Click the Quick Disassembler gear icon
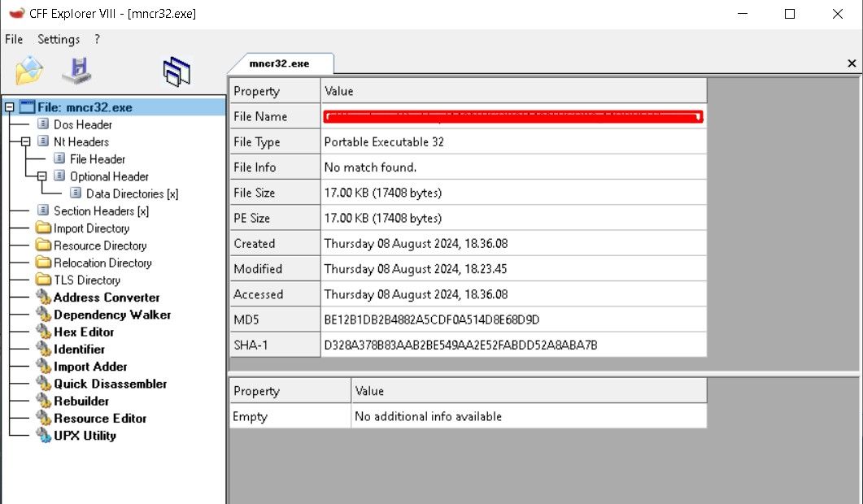This screenshot has height=504, width=863. 43,384
